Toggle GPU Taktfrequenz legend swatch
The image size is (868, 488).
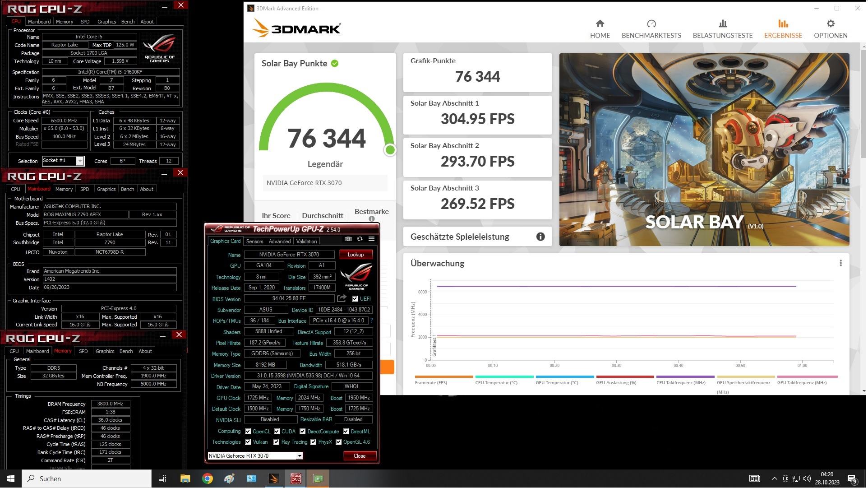[808, 377]
